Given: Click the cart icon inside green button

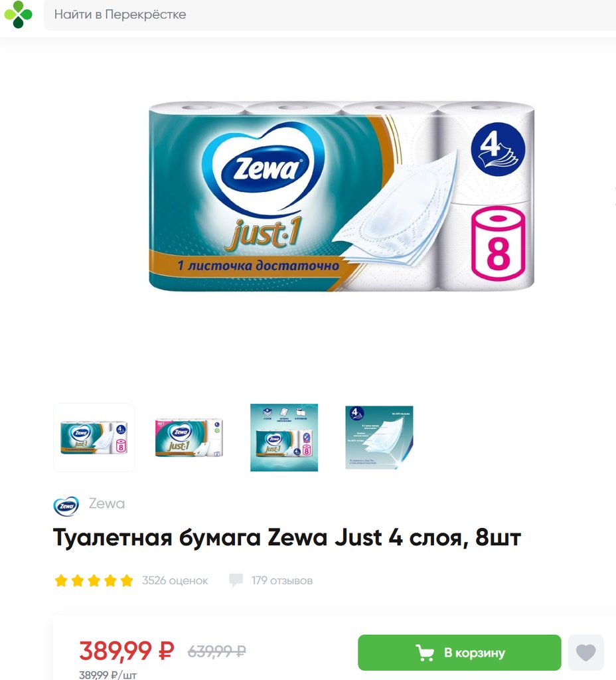Looking at the screenshot, I should 424,653.
